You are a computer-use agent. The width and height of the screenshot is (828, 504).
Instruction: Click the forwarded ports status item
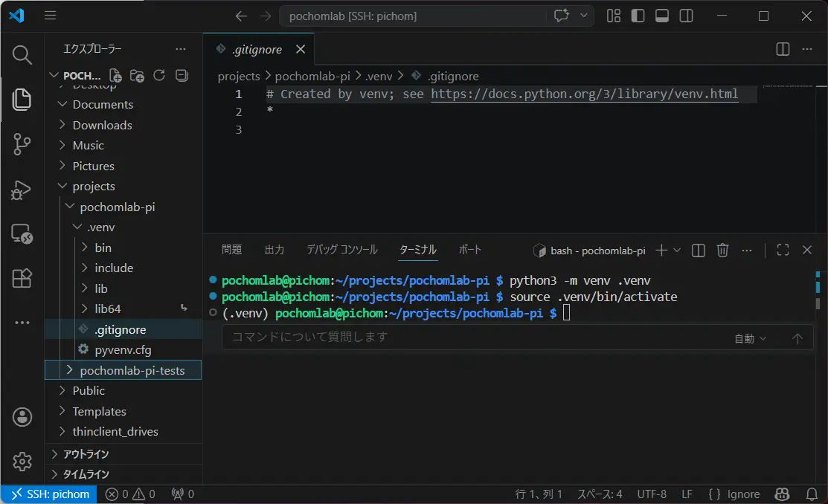click(x=183, y=494)
